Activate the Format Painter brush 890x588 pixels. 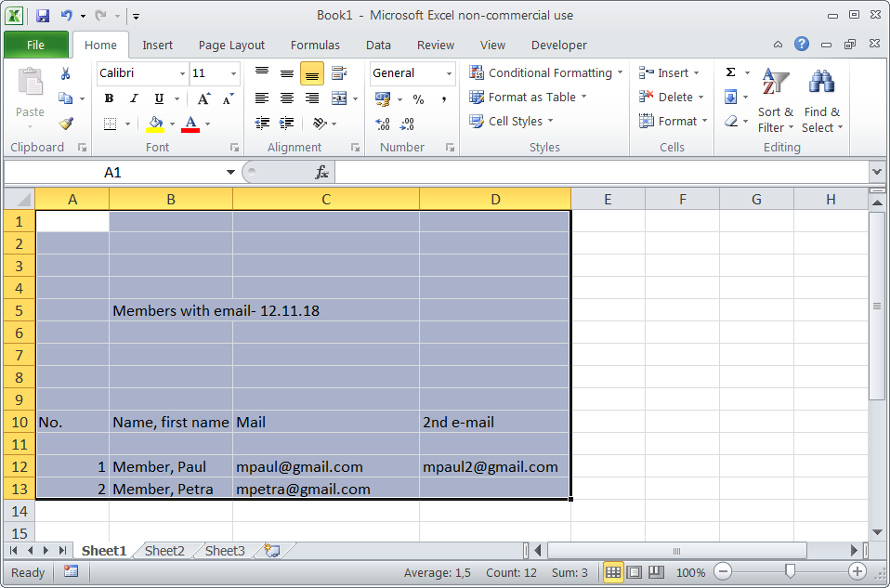tap(66, 123)
